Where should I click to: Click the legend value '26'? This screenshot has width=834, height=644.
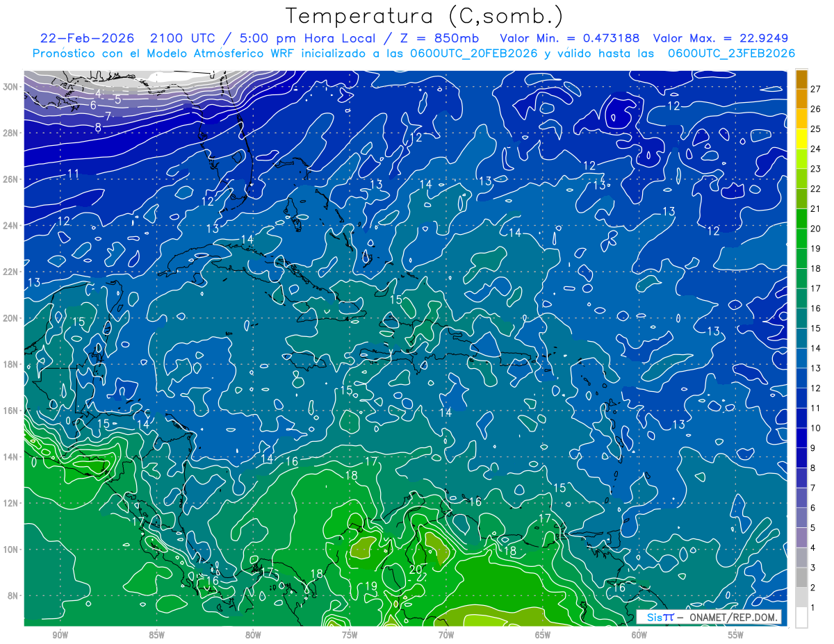(x=815, y=108)
